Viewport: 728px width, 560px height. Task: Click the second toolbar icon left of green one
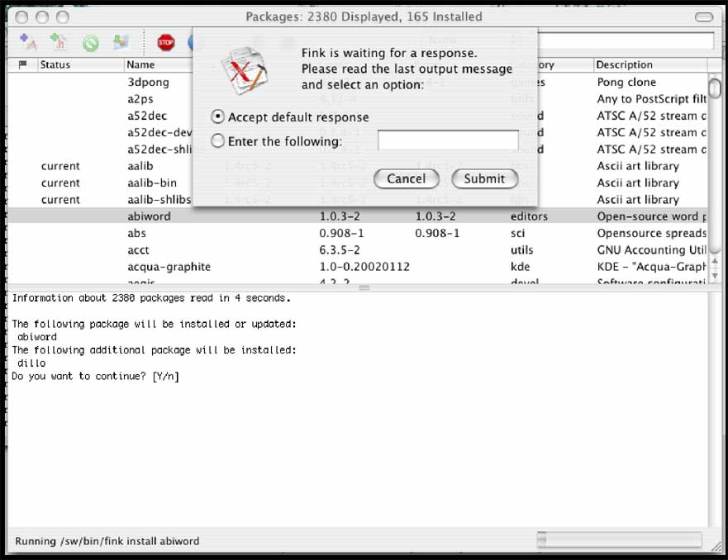coord(58,42)
